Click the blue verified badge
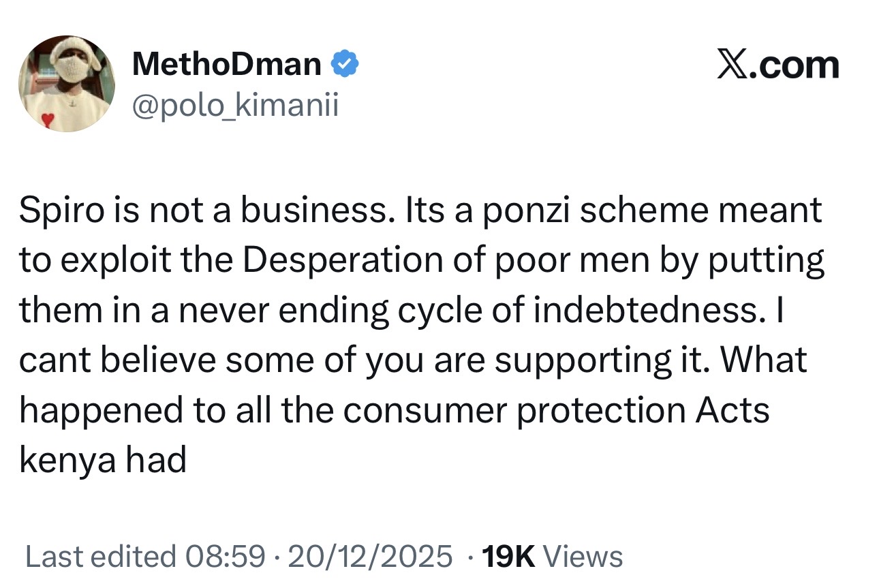Screen dimensions: 879x588 [x=346, y=65]
